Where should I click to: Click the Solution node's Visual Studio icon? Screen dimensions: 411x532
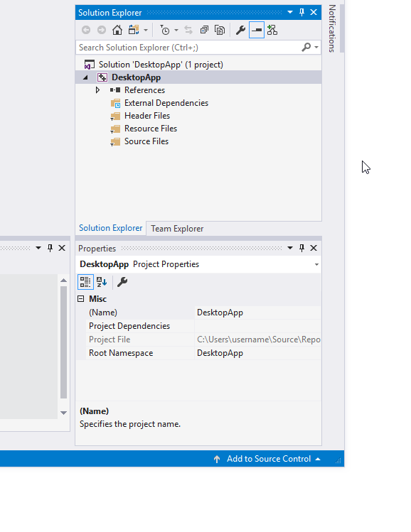click(x=90, y=65)
